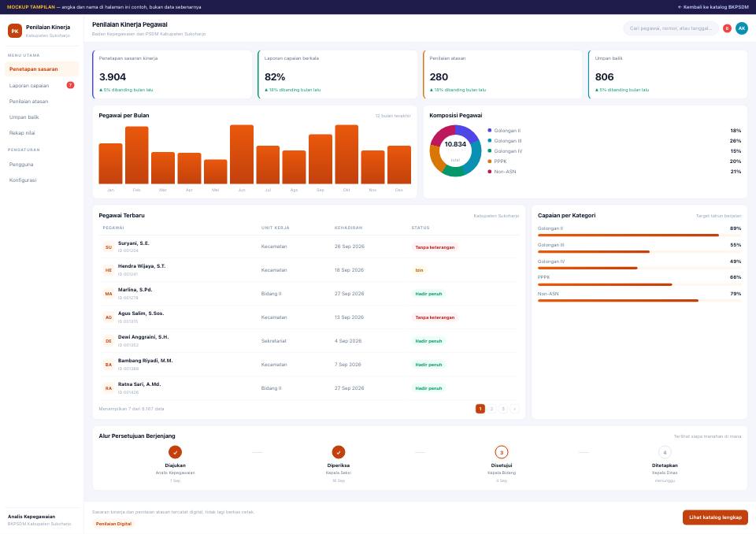The width and height of the screenshot is (756, 534).
Task: Click the next page arrow in pagination
Action: click(x=514, y=409)
